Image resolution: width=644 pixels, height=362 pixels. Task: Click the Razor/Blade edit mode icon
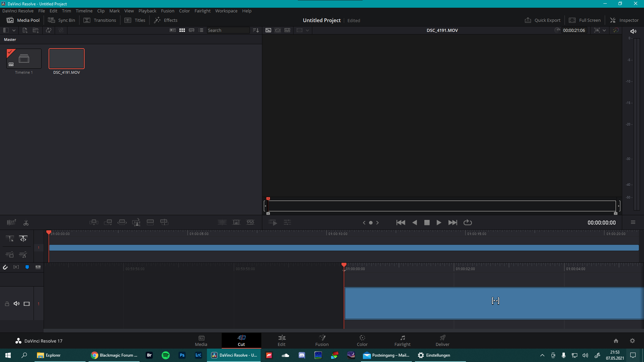25,222
